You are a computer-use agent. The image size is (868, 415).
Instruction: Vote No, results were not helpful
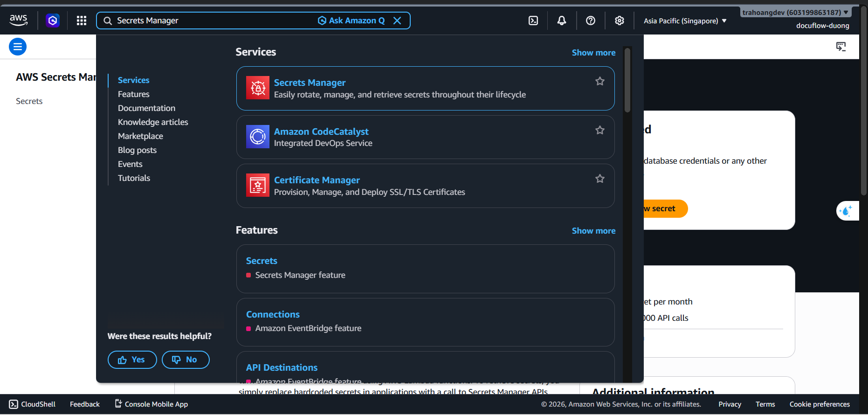tap(186, 360)
